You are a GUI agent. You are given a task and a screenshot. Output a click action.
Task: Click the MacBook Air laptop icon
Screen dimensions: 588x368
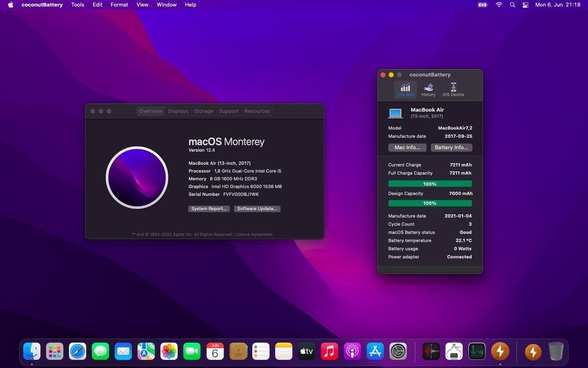click(395, 113)
